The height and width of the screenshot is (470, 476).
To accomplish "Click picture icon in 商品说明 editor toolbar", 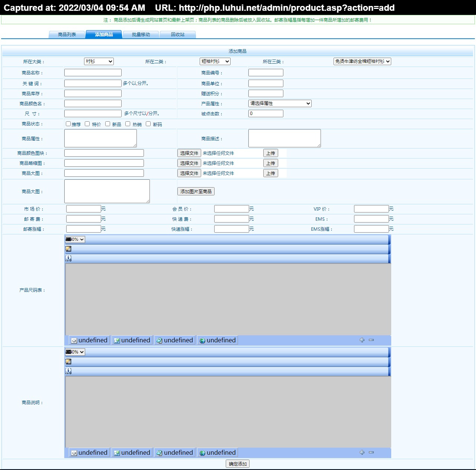I will (x=68, y=361).
